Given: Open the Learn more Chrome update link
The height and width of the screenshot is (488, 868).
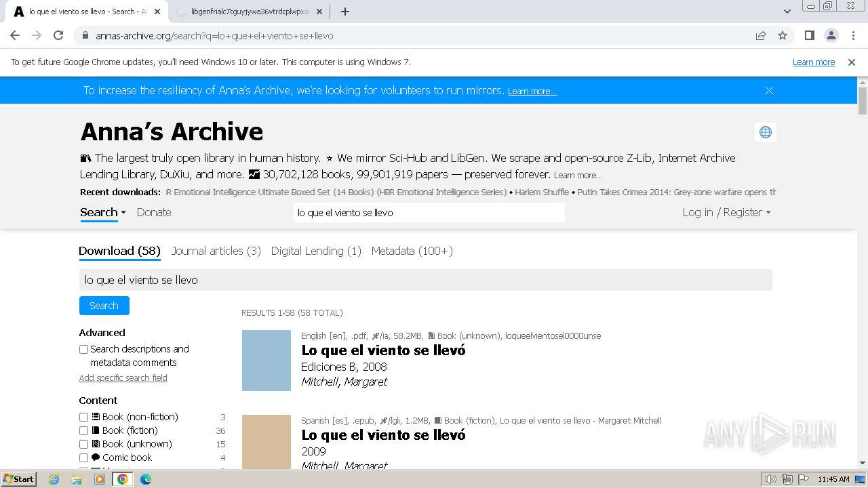Looking at the screenshot, I should pyautogui.click(x=814, y=62).
